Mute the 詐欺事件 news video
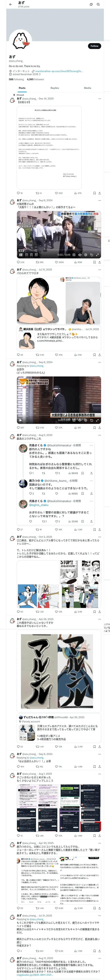Image resolution: width=110 pixels, height=980 pixels. click(x=80, y=255)
